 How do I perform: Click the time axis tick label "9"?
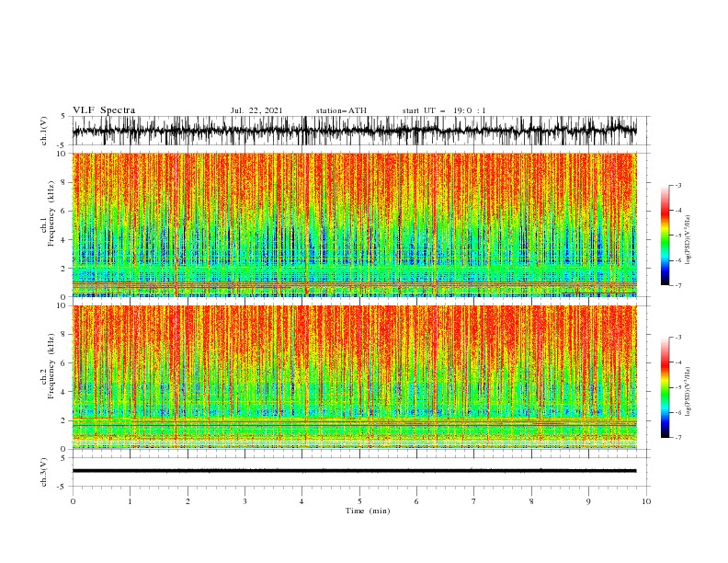pyautogui.click(x=588, y=501)
